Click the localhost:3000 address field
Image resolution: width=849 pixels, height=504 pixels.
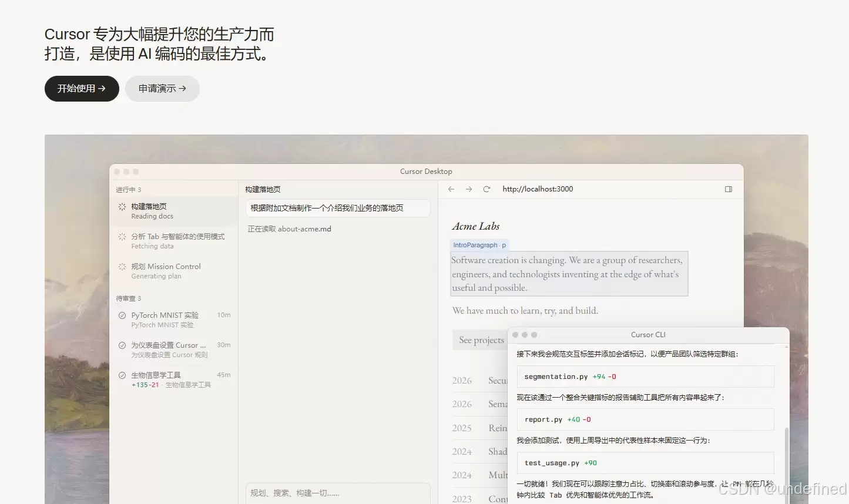[538, 189]
